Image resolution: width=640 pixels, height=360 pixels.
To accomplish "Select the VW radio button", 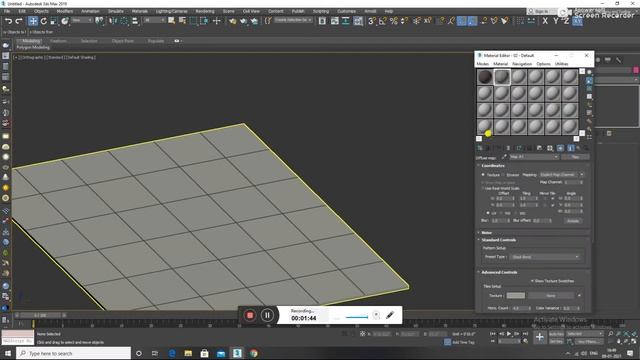I will [x=502, y=213].
